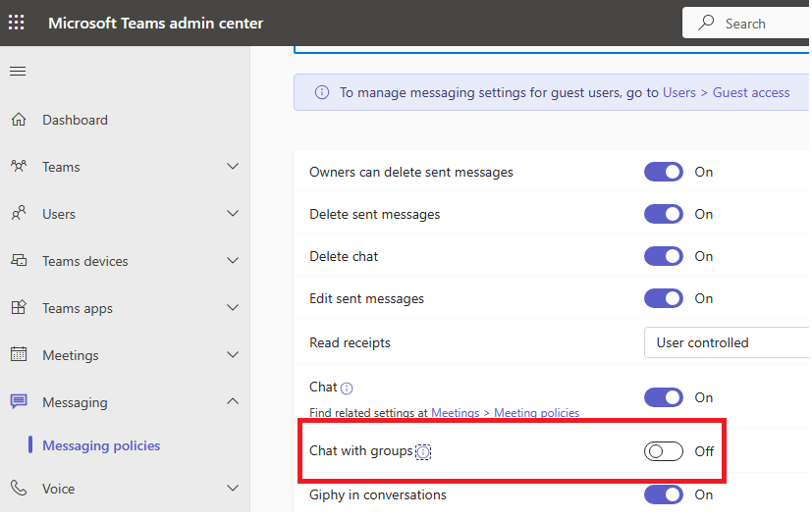Click the Teams people icon
812x519 pixels.
tap(19, 166)
